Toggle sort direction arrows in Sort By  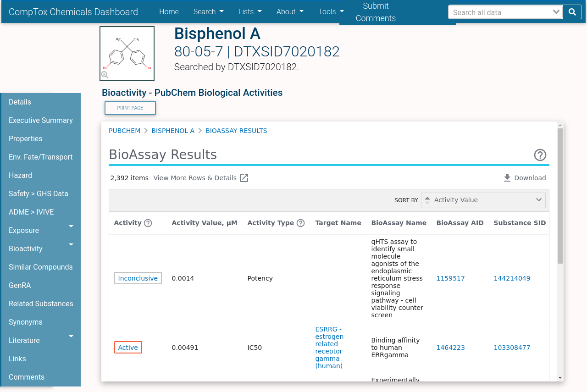coord(427,200)
